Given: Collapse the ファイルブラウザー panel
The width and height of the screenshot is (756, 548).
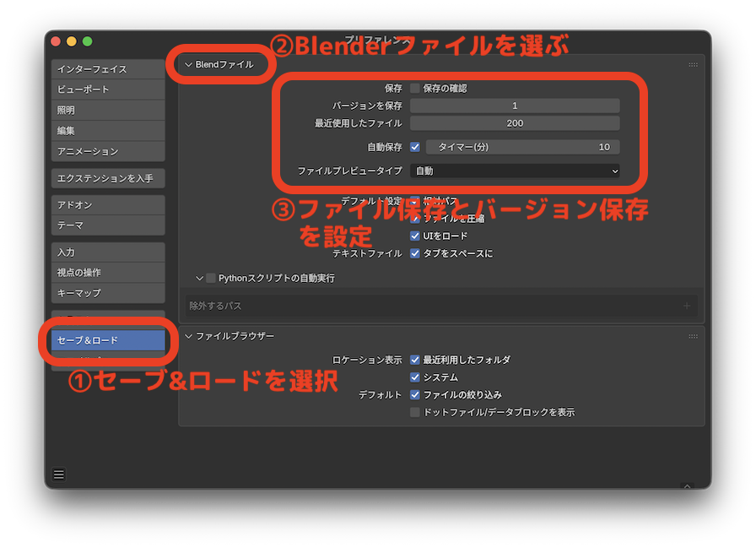Looking at the screenshot, I should pos(188,336).
